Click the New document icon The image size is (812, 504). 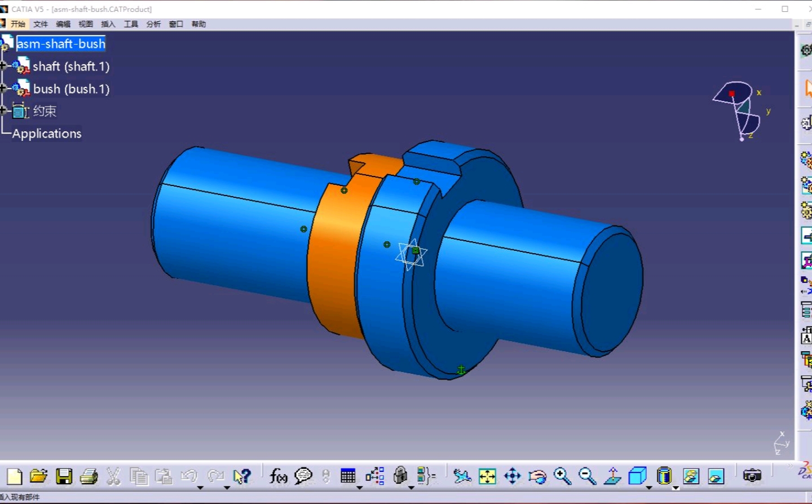pyautogui.click(x=14, y=477)
